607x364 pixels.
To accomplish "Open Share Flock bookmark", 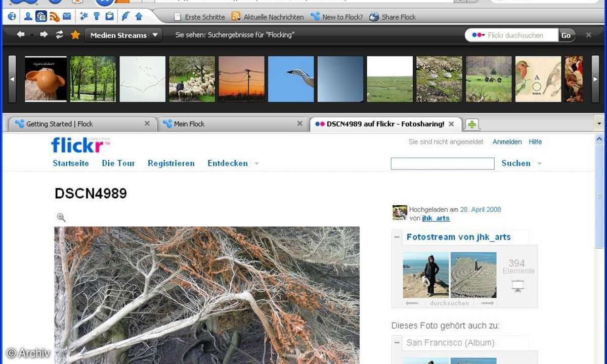I will [393, 17].
